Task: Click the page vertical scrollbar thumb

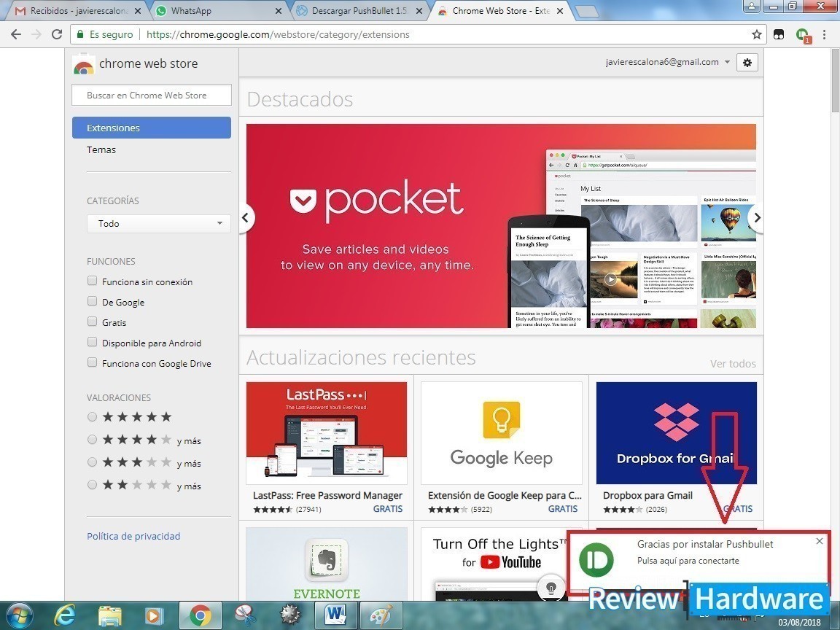Action: point(835,80)
